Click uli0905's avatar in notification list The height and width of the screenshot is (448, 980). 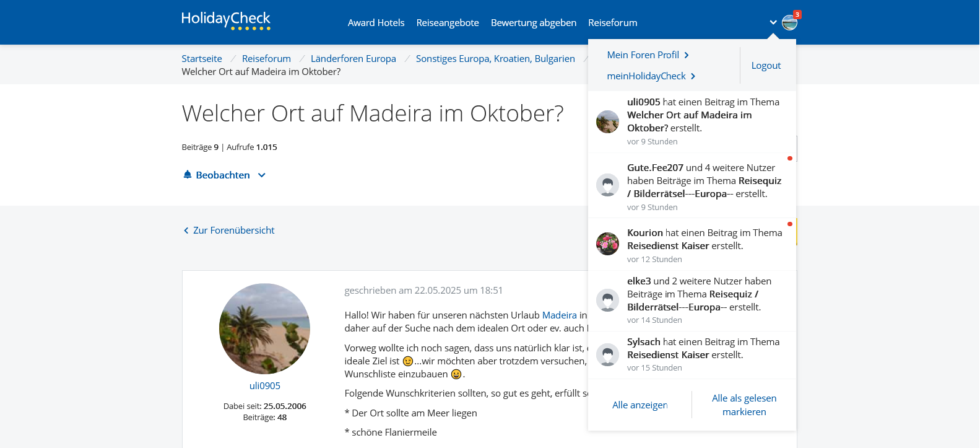(x=607, y=121)
